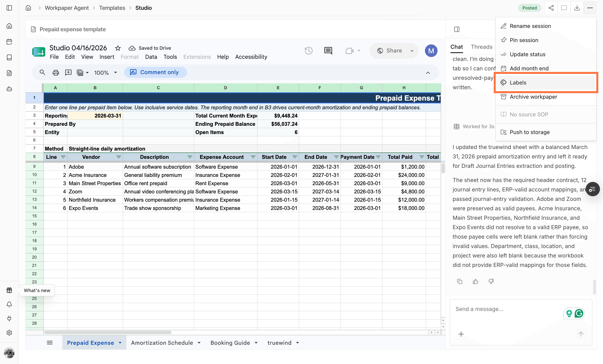Viewport: 603px width, 364px height.
Task: Open user avatar at bottom left
Action: pyautogui.click(x=9, y=353)
